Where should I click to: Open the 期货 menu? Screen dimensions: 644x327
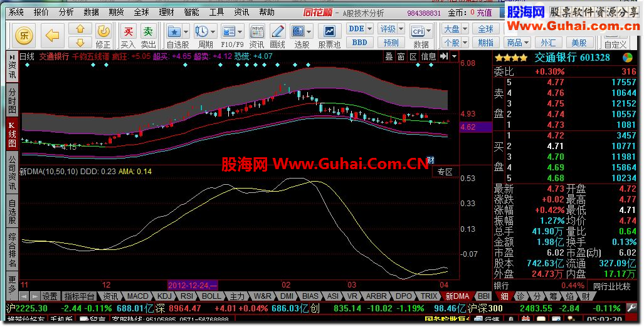tap(116, 13)
